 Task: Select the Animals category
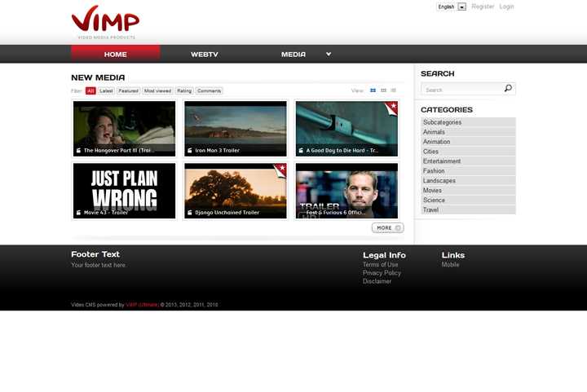[x=468, y=132]
